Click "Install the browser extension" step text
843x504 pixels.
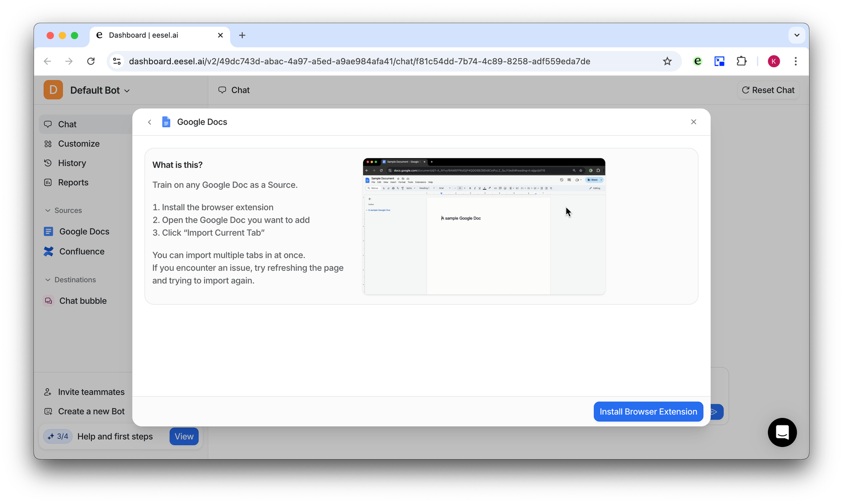218,207
